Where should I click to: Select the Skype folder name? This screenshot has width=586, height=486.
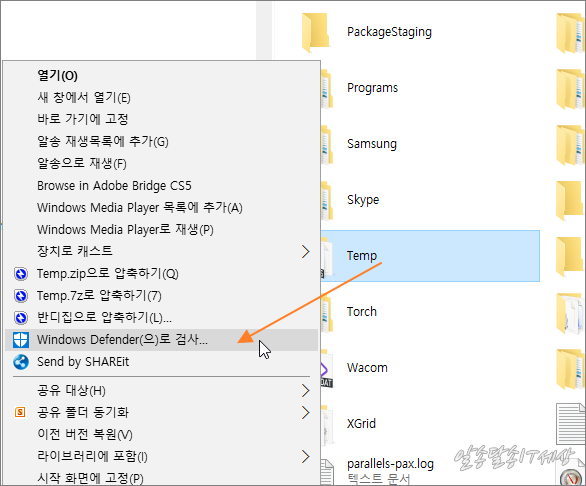(363, 200)
